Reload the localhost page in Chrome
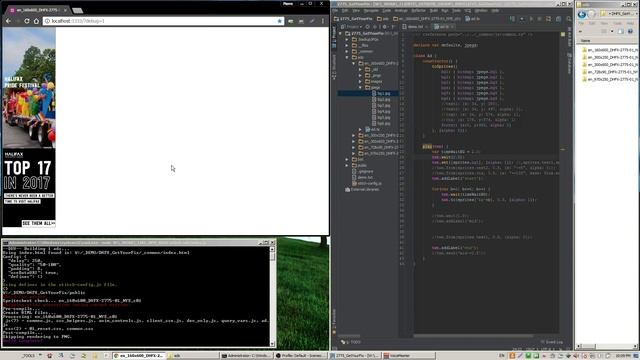This screenshot has height=360, width=640. 27,21
